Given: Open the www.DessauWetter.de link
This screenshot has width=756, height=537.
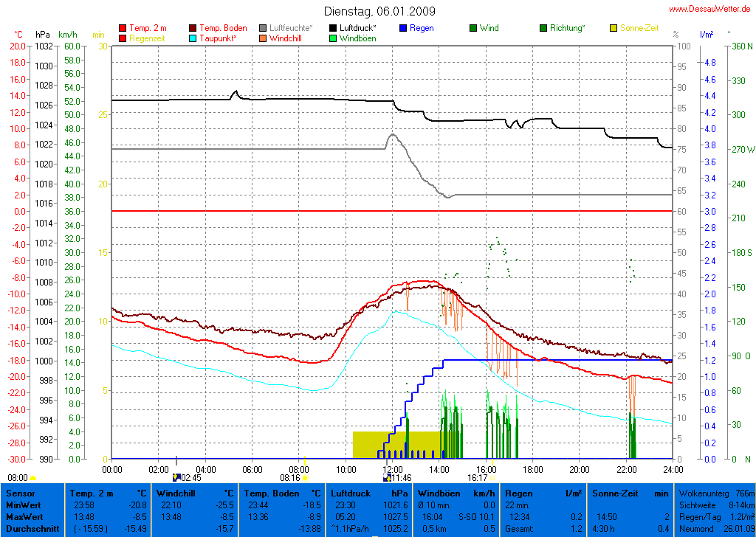Looking at the screenshot, I should 709,9.
